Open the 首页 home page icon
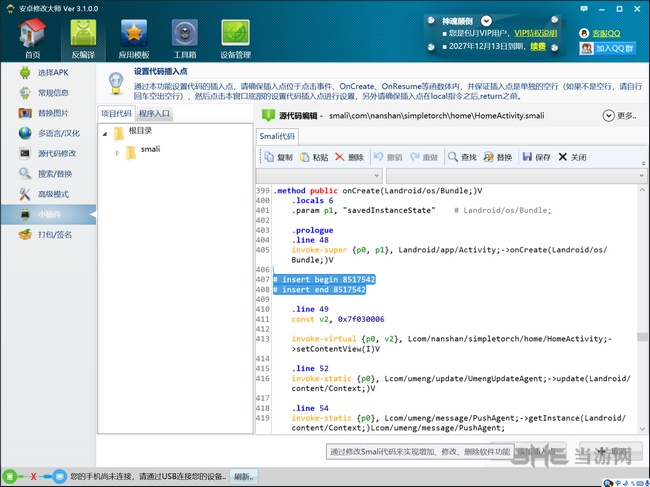650x487 pixels. click(32, 39)
